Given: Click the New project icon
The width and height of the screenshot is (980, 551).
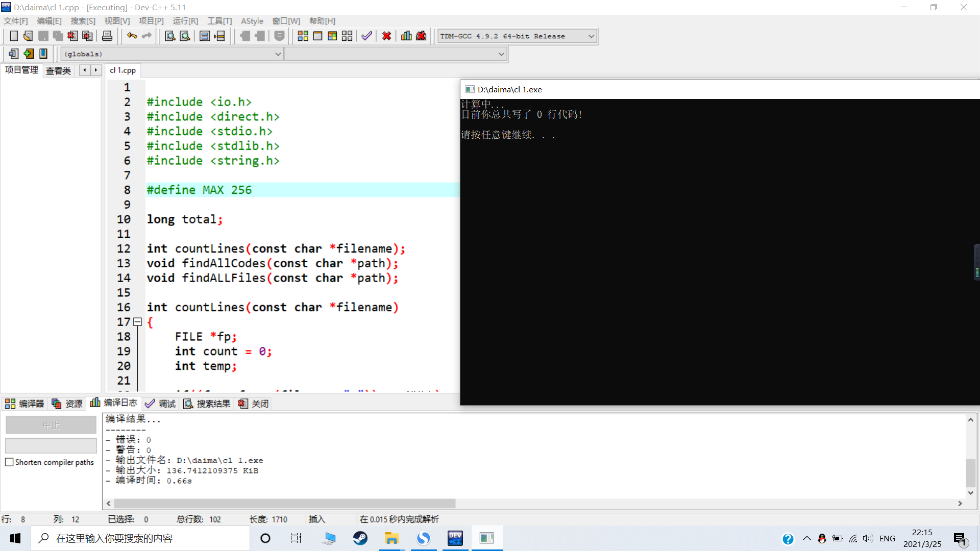Looking at the screenshot, I should [x=14, y=54].
